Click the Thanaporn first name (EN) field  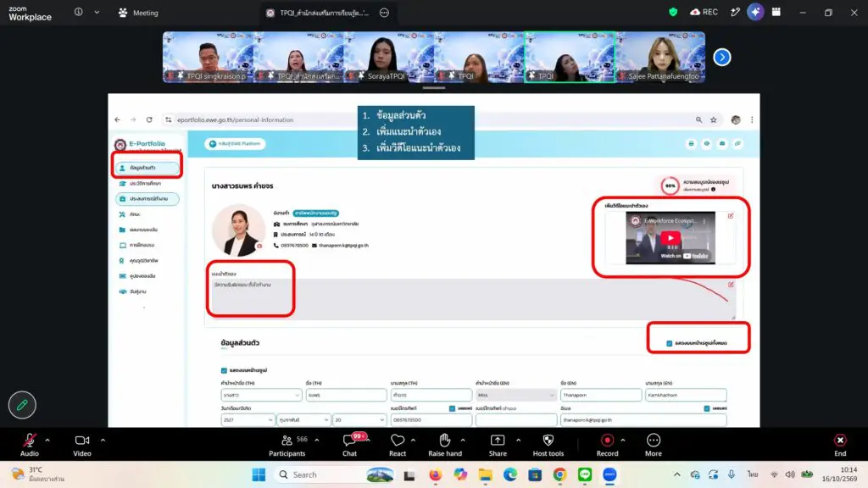(601, 395)
